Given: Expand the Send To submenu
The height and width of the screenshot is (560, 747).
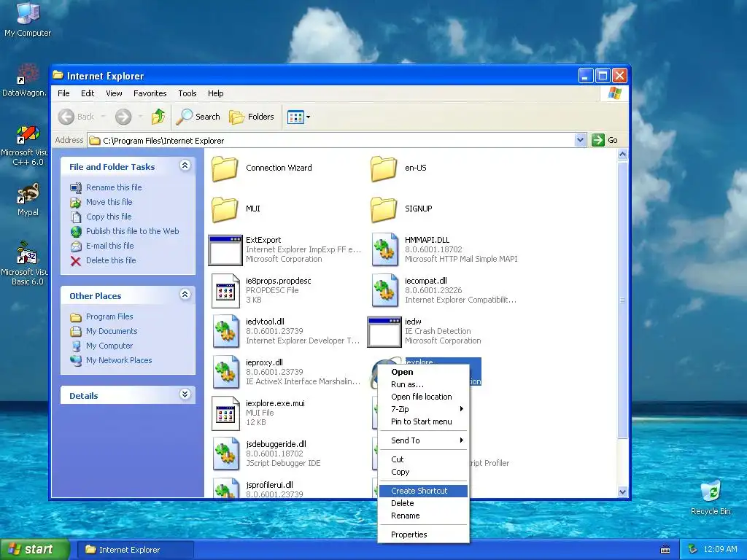Looking at the screenshot, I should 423,440.
